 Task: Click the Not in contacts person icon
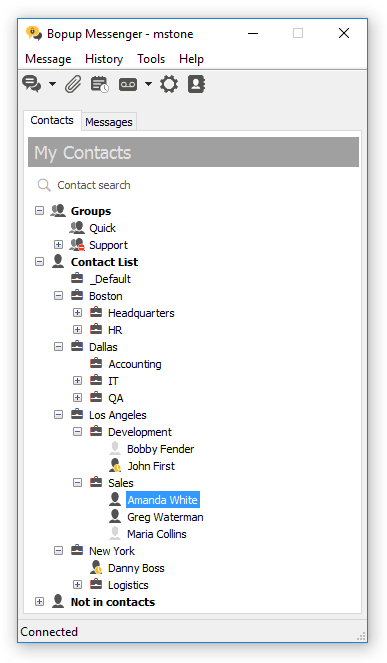(x=58, y=601)
